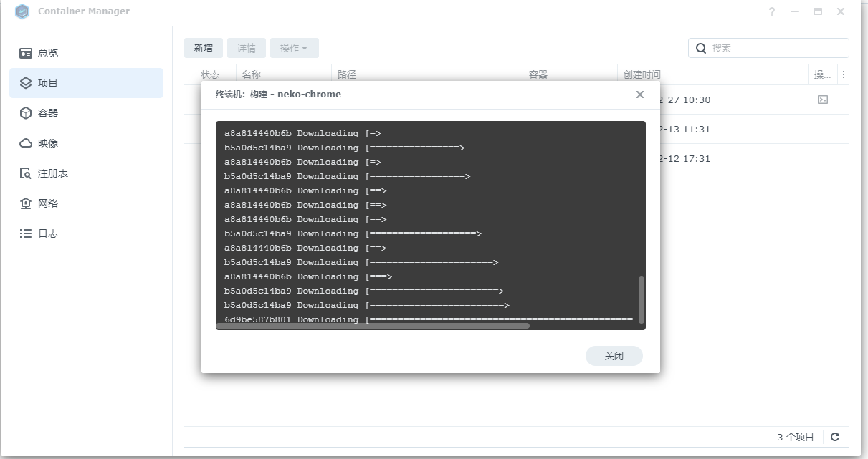
Task: Go to the 容器 container section
Action: pyautogui.click(x=47, y=113)
